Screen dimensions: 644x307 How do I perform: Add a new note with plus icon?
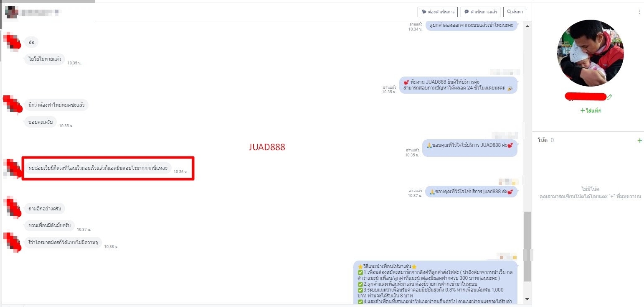[639, 141]
